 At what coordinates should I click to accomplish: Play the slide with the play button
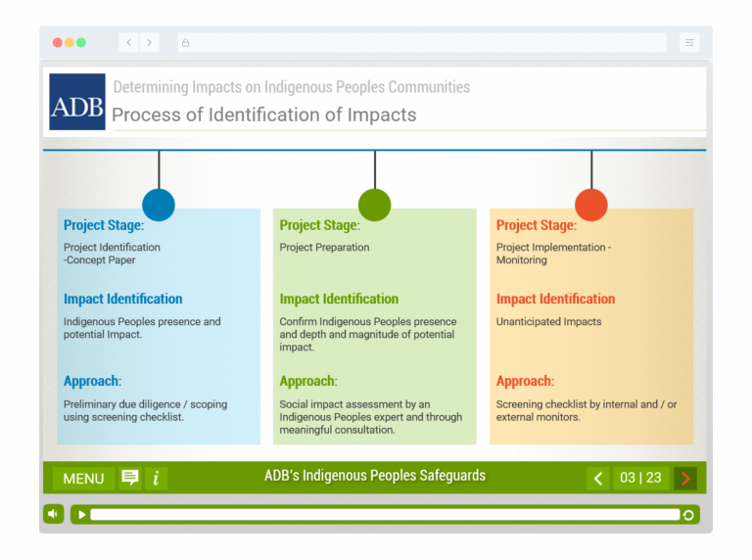(x=82, y=515)
